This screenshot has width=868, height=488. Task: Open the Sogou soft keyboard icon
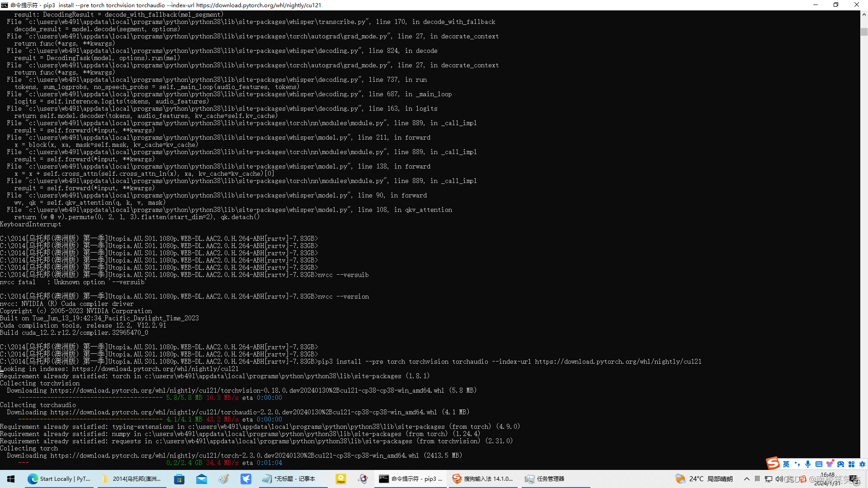click(x=819, y=464)
